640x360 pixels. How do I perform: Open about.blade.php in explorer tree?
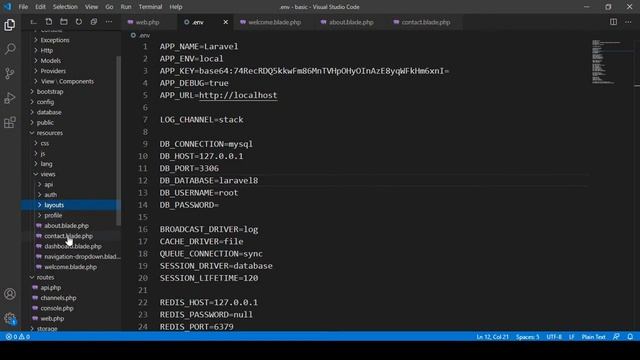click(x=66, y=226)
